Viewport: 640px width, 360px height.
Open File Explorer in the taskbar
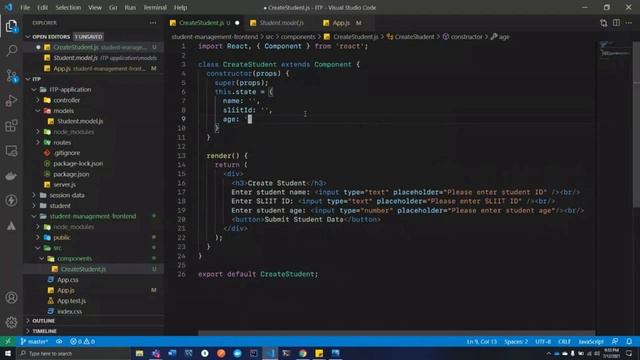140,353
